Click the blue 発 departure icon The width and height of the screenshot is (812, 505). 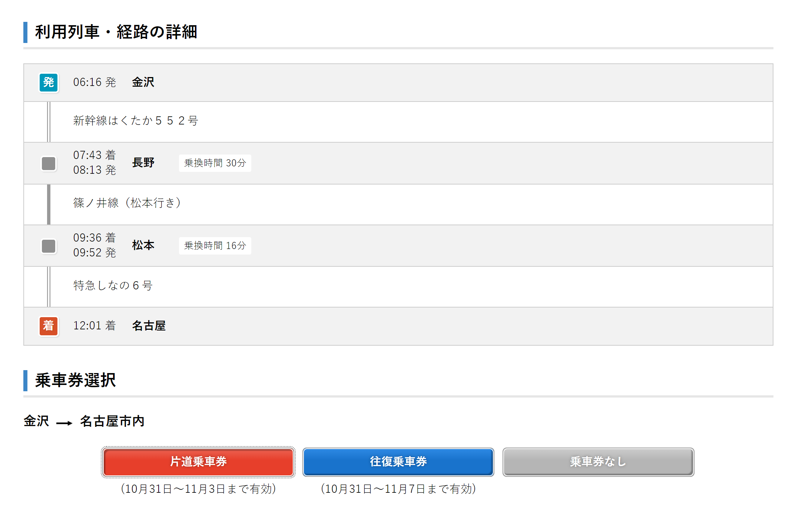(49, 82)
